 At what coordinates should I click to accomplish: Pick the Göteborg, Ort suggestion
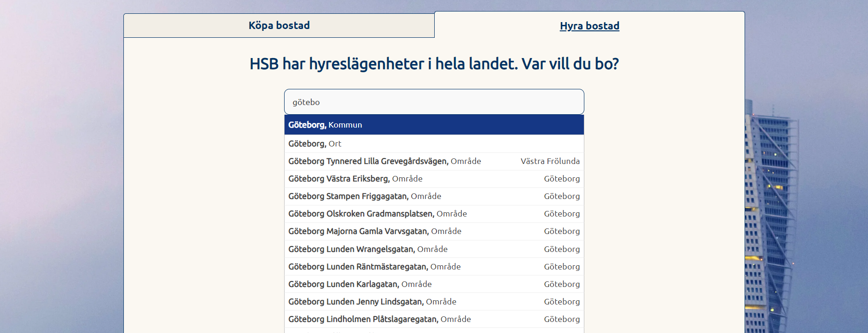(434, 144)
